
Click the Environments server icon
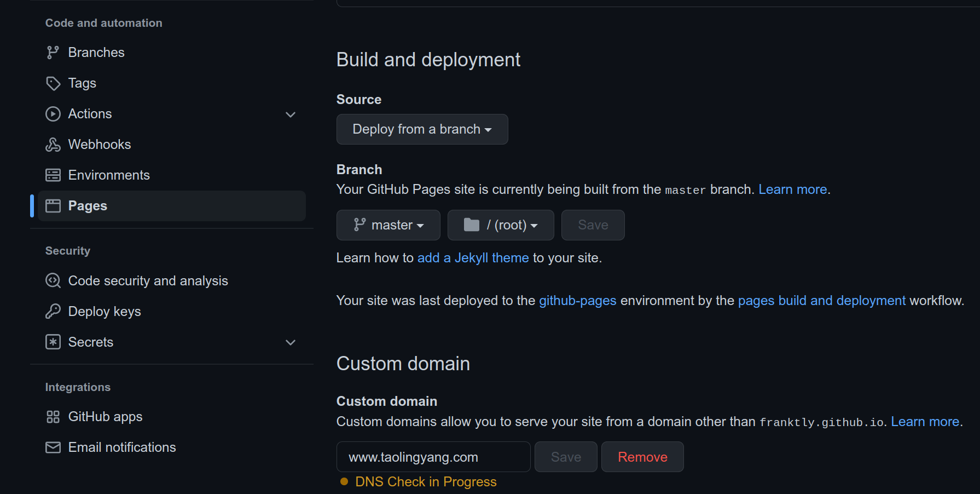(53, 175)
